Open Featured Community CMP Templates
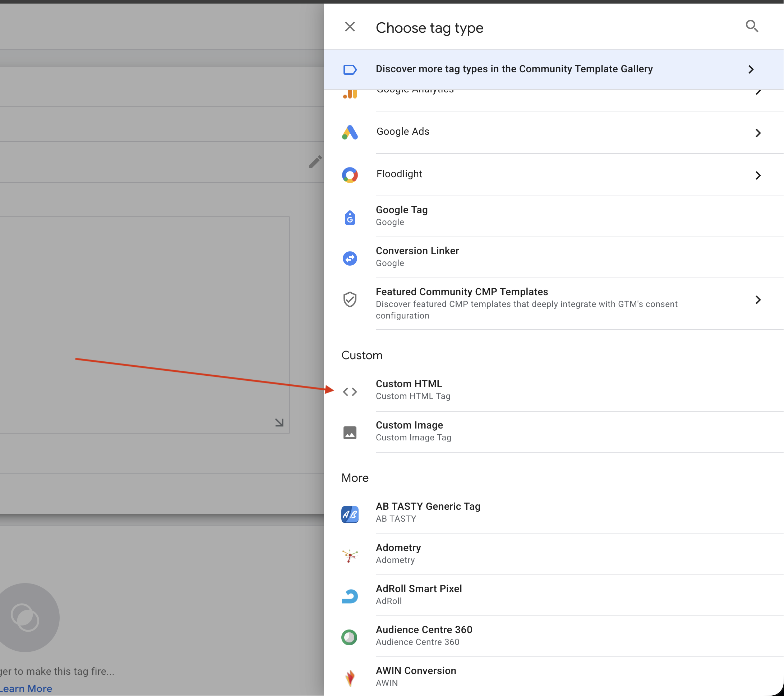This screenshot has width=784, height=696. (x=554, y=304)
